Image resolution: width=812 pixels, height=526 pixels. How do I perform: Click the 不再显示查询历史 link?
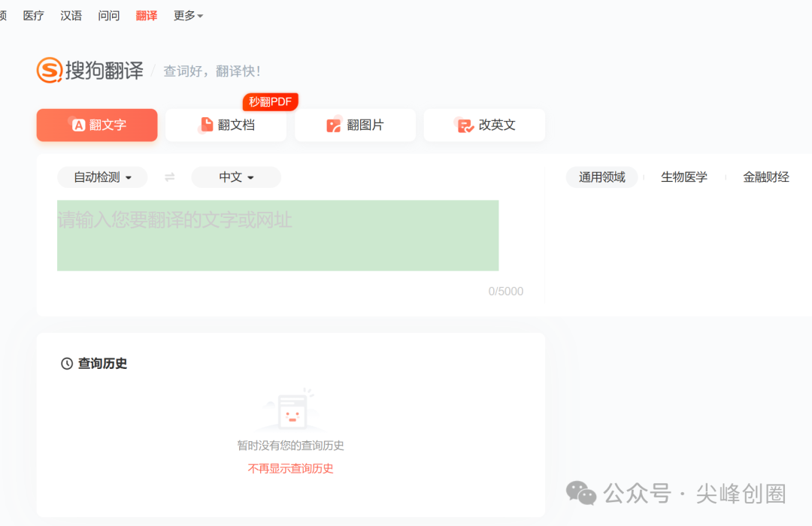click(290, 469)
